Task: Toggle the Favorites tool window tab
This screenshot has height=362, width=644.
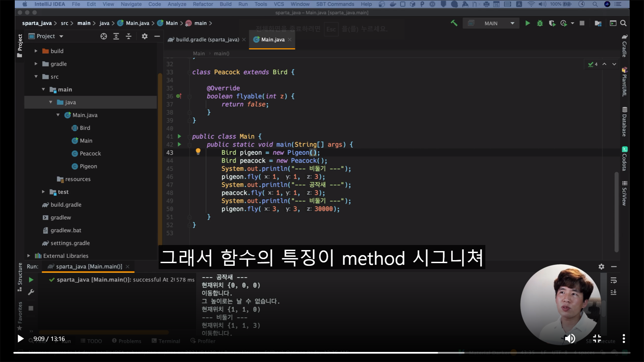Action: click(20, 316)
